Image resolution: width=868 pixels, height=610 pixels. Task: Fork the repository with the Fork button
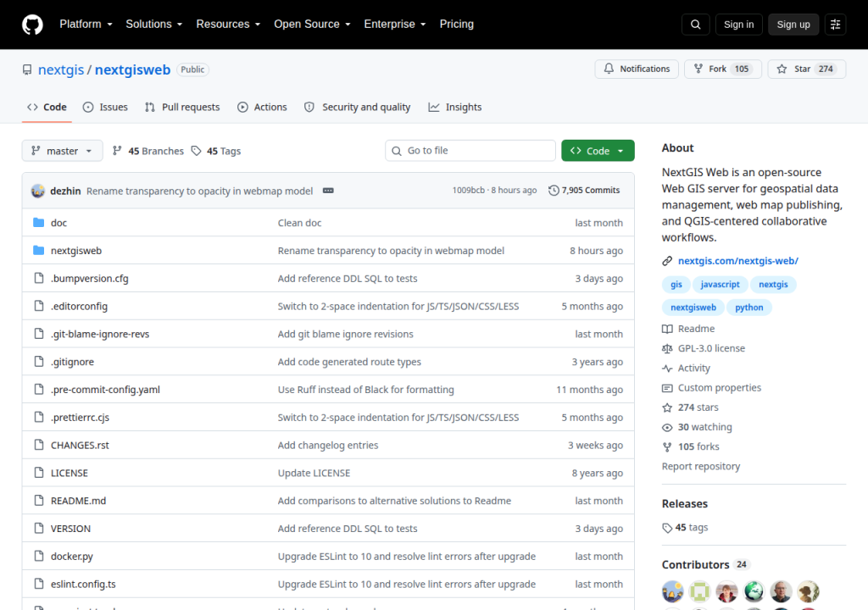[723, 69]
